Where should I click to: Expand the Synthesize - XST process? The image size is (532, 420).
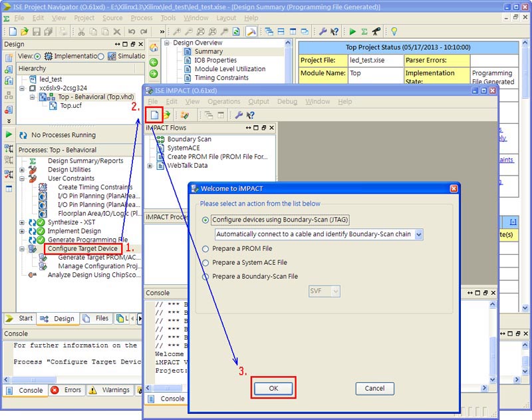point(22,223)
